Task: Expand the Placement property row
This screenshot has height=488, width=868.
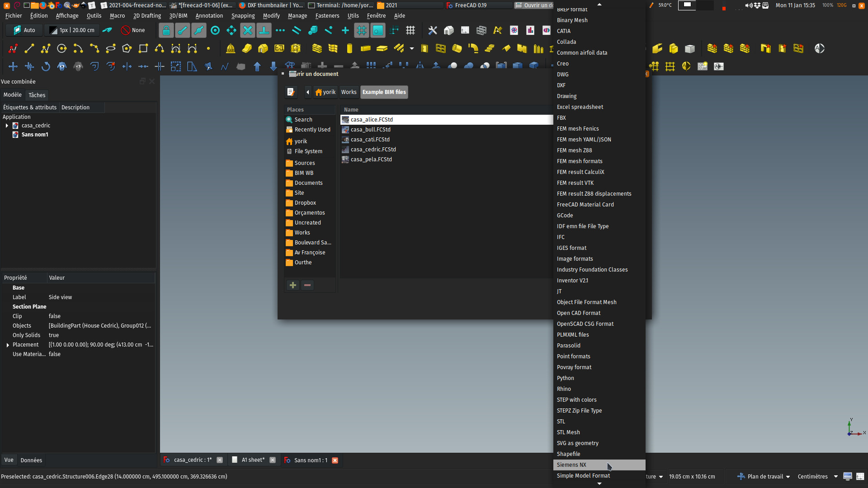Action: [8, 345]
